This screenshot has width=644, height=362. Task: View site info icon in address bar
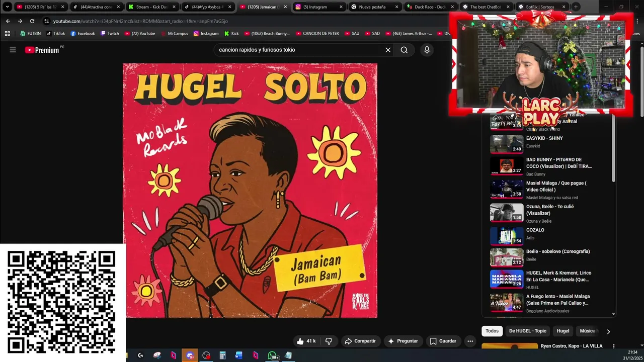click(47, 21)
